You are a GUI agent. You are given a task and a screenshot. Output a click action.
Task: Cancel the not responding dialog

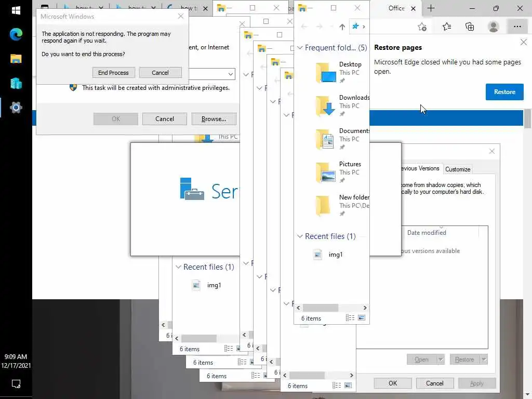point(160,73)
